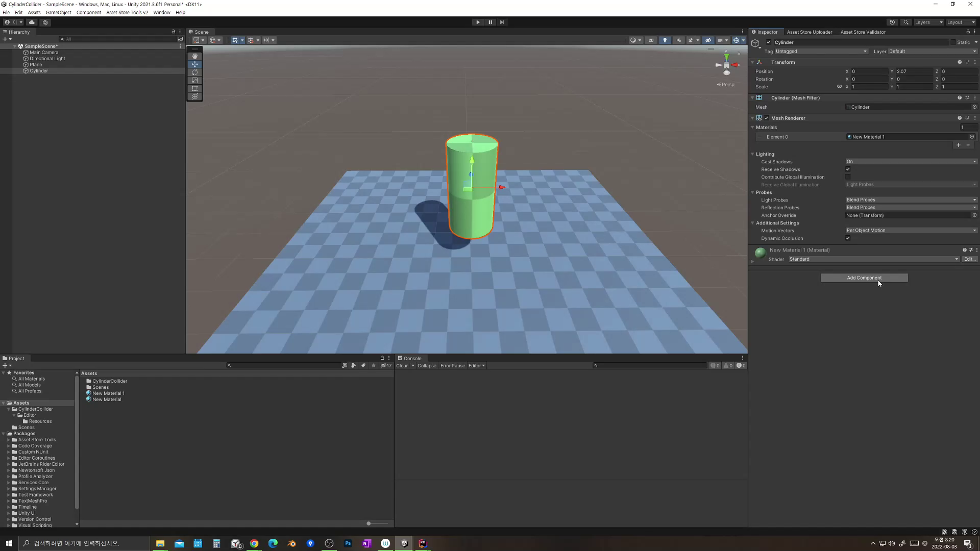Select the Rect transform tool
Viewport: 980px width, 551px height.
point(194,88)
